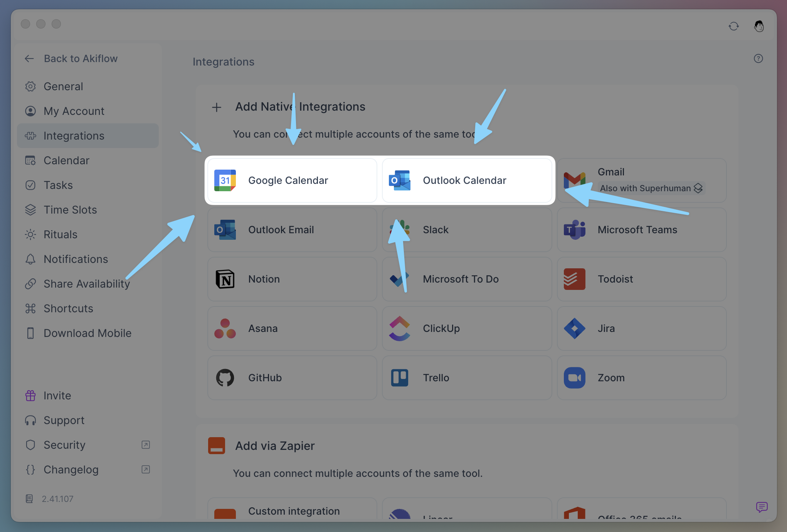
Task: Connect Gmail integration
Action: click(x=642, y=180)
